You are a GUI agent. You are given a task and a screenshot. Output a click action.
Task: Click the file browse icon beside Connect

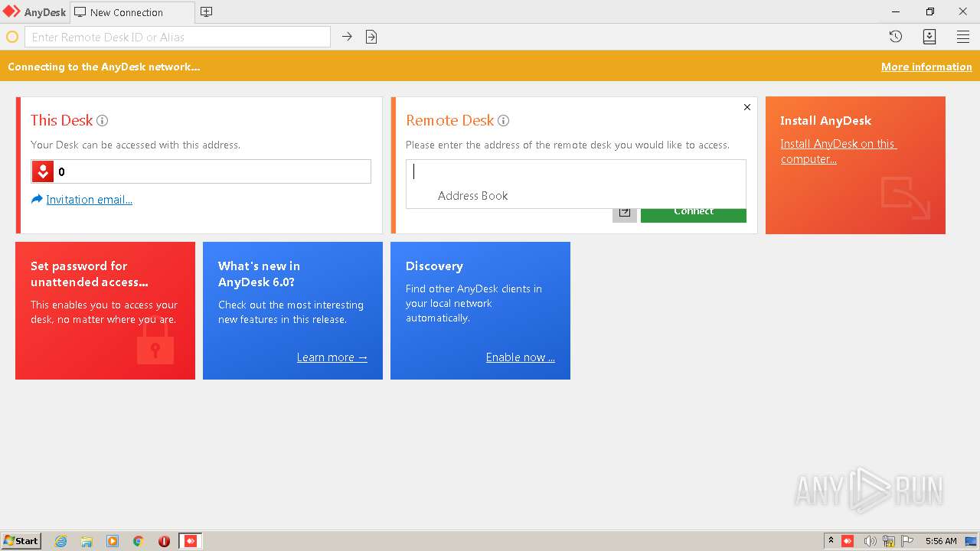[625, 213]
